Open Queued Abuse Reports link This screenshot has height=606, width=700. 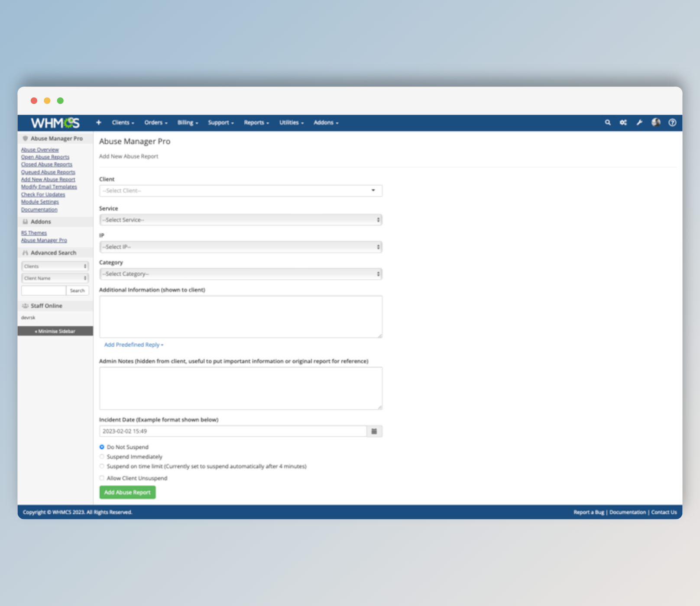(48, 172)
